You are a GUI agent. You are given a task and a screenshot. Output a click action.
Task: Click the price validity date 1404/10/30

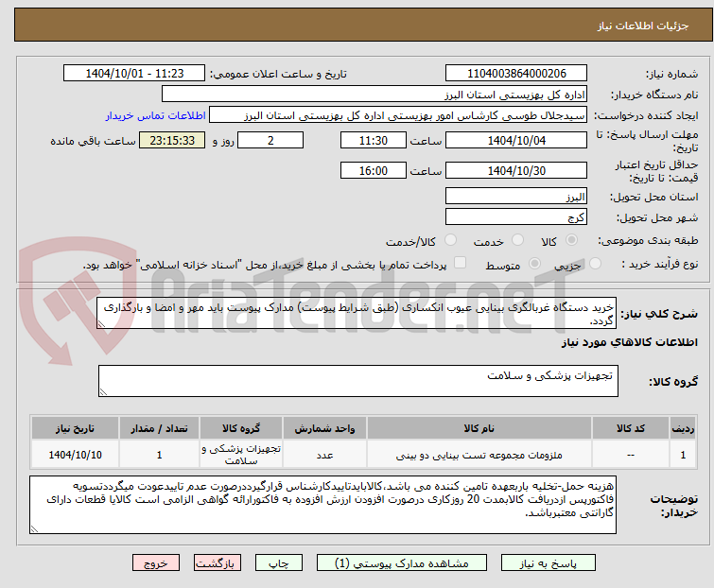tap(516, 171)
